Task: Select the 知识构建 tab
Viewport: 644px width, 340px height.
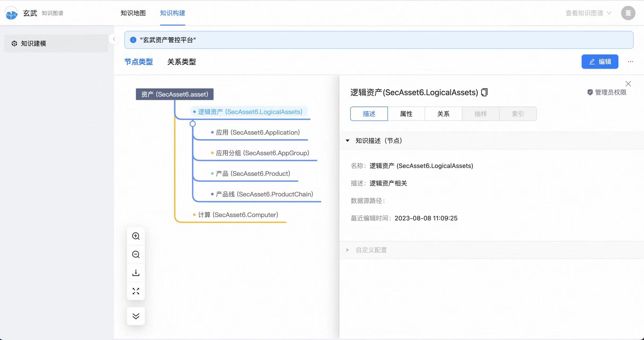Action: tap(173, 13)
